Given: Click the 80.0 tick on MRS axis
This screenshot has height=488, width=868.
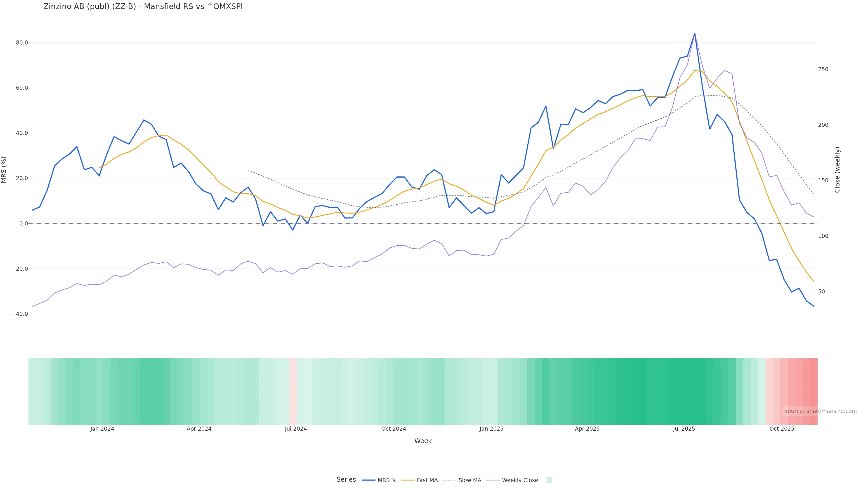Looking at the screenshot, I should point(22,43).
